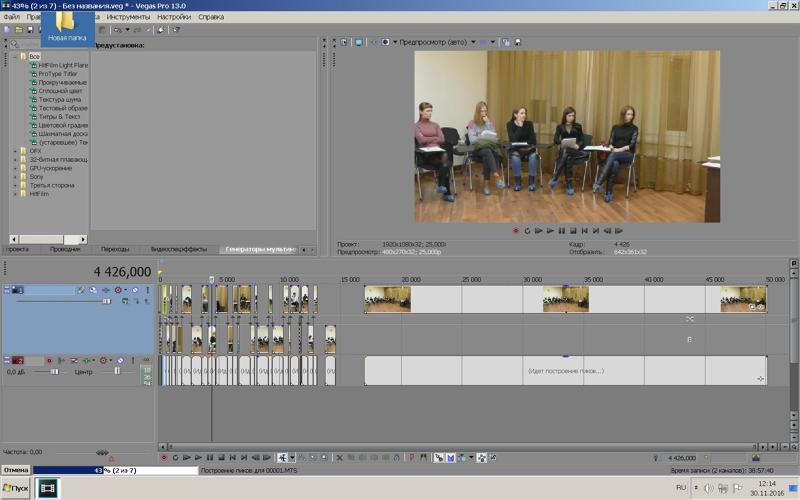Invert audio track phase icon

tap(60, 361)
